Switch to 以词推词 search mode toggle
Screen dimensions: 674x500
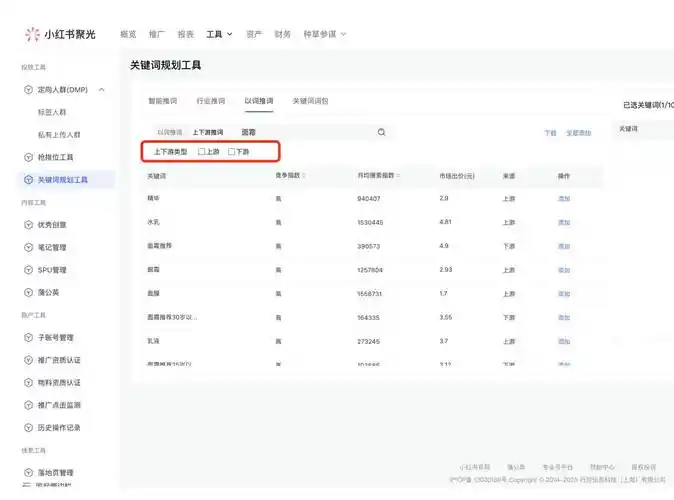170,132
